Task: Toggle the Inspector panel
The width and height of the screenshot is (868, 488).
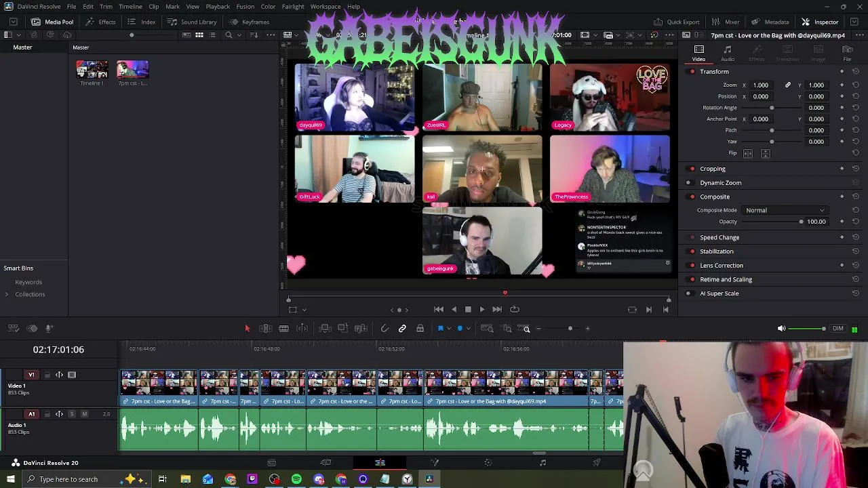Action: pos(820,22)
